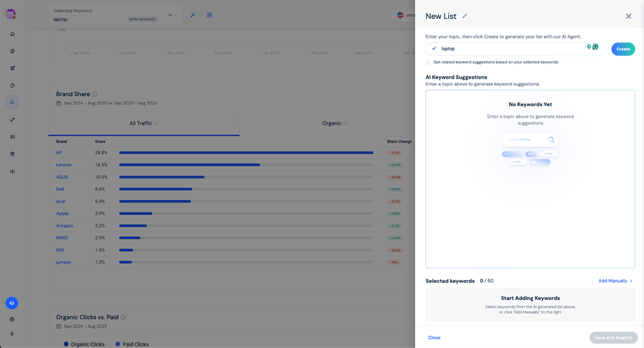The height and width of the screenshot is (348, 644).
Task: Open the pie chart icon in sidebar
Action: pos(12,86)
